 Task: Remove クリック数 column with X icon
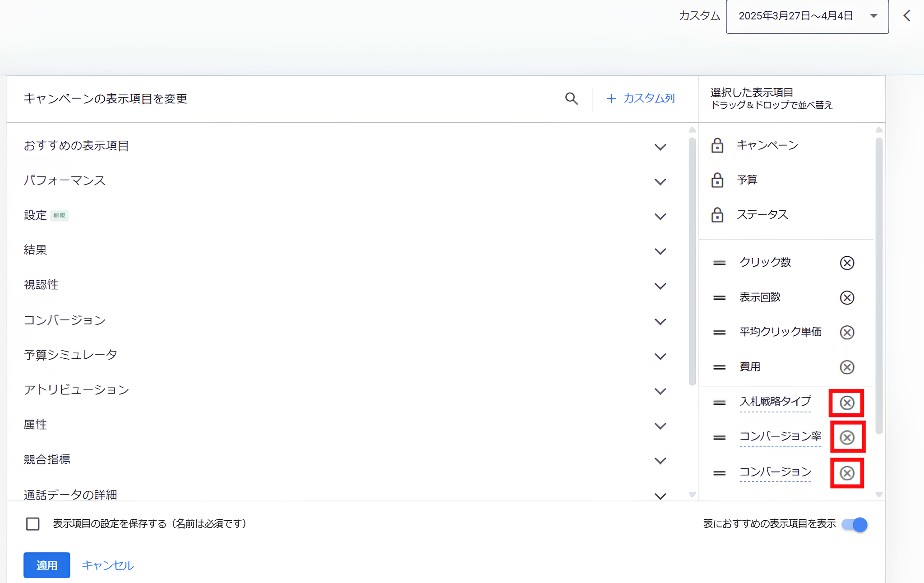coord(847,263)
